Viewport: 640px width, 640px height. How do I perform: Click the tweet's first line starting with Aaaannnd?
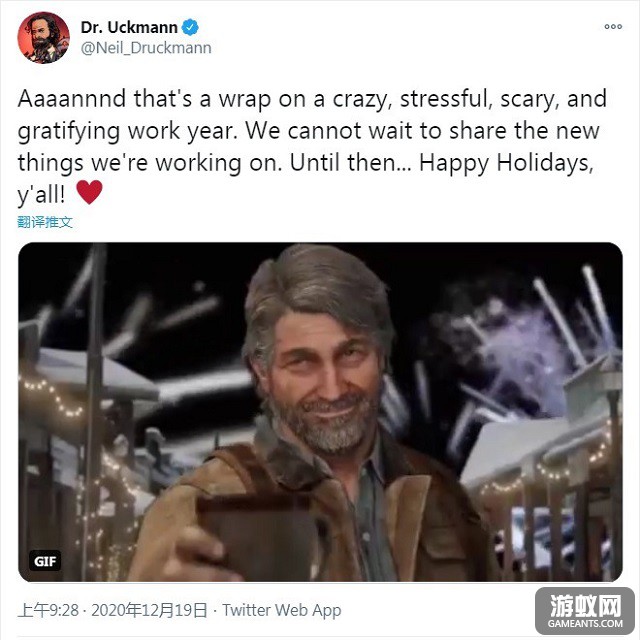(x=312, y=99)
